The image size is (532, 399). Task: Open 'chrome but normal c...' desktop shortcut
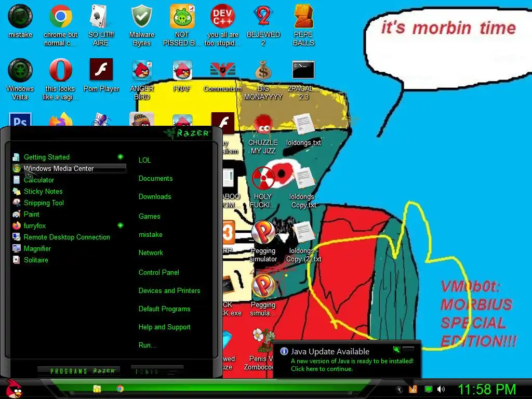point(60,25)
